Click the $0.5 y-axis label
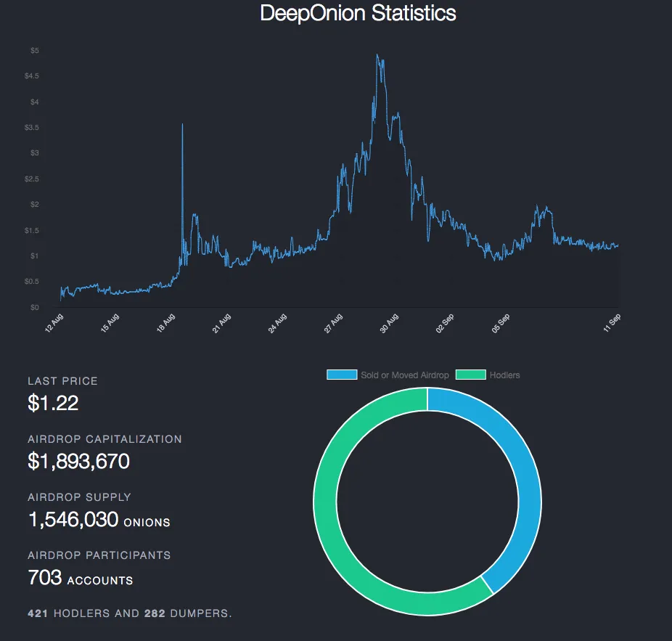Image resolution: width=672 pixels, height=641 pixels. tap(32, 282)
